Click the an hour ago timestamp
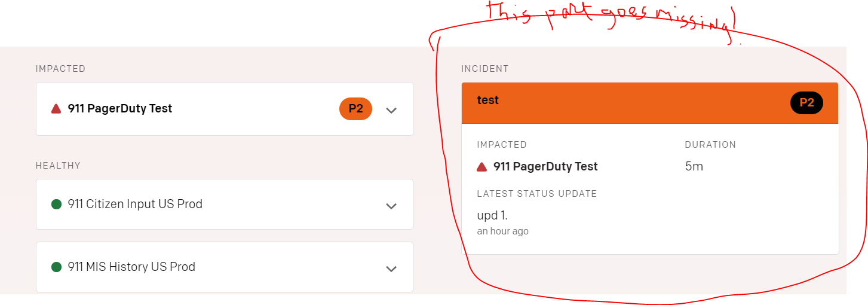 click(x=502, y=231)
